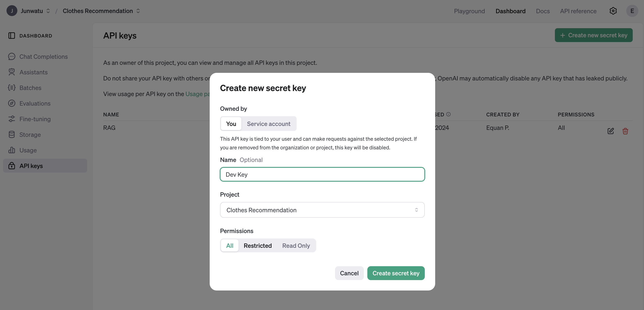This screenshot has width=644, height=310.
Task: Open the Docs tab
Action: point(543,11)
